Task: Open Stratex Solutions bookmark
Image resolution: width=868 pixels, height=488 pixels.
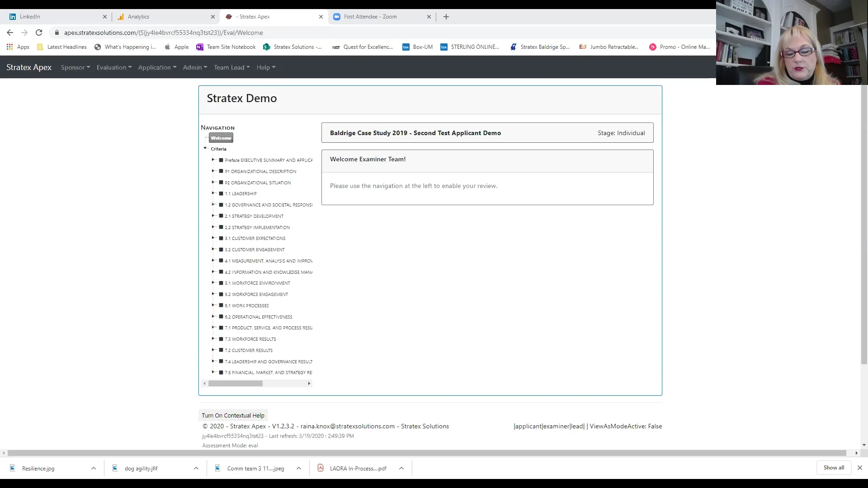Action: [293, 47]
